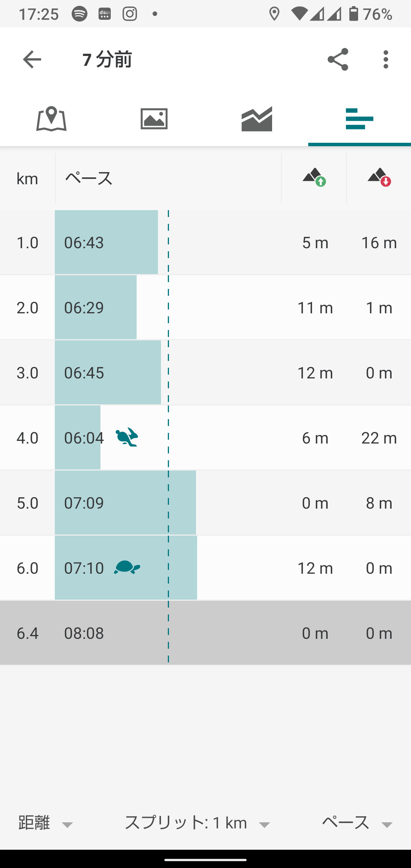This screenshot has width=411, height=868.
Task: Select the splits list tab
Action: [360, 119]
